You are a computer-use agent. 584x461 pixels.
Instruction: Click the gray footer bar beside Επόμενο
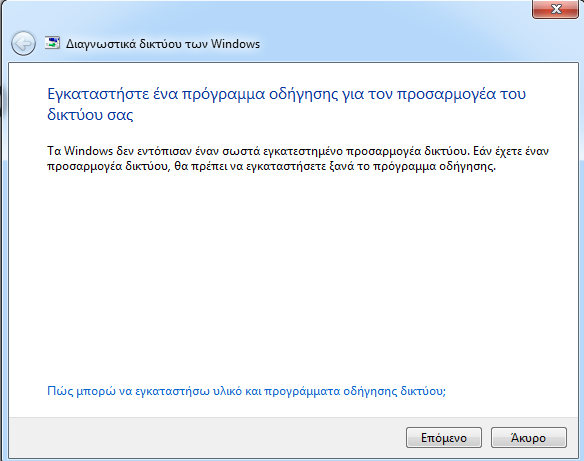pos(205,438)
